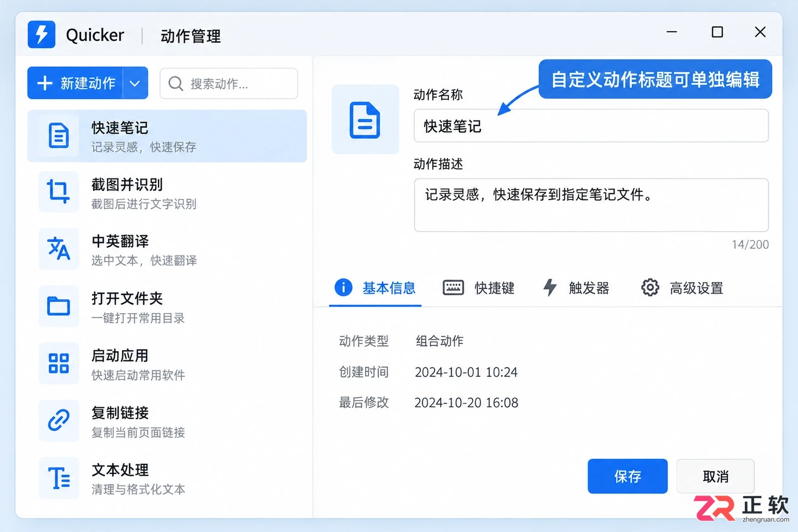Click the 一键打开常用目录 subtitle

pyautogui.click(x=138, y=318)
